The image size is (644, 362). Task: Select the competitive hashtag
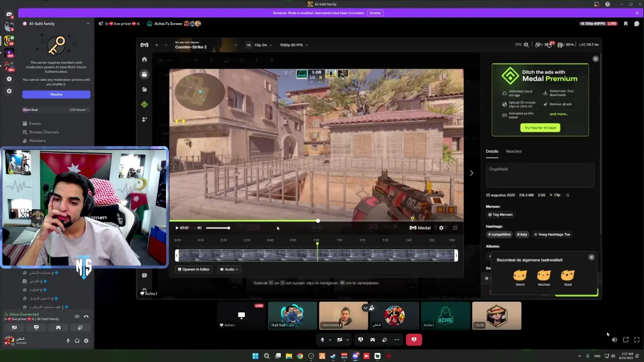(x=499, y=234)
